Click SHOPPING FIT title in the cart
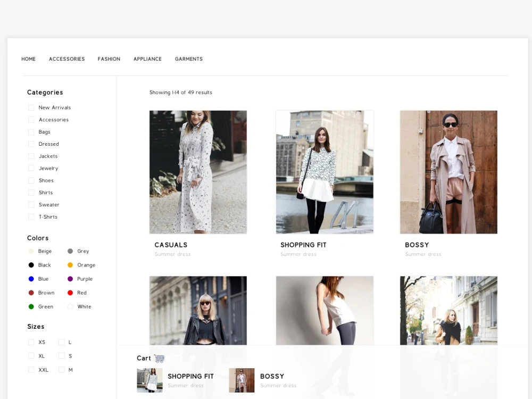532x399 pixels. [190, 376]
